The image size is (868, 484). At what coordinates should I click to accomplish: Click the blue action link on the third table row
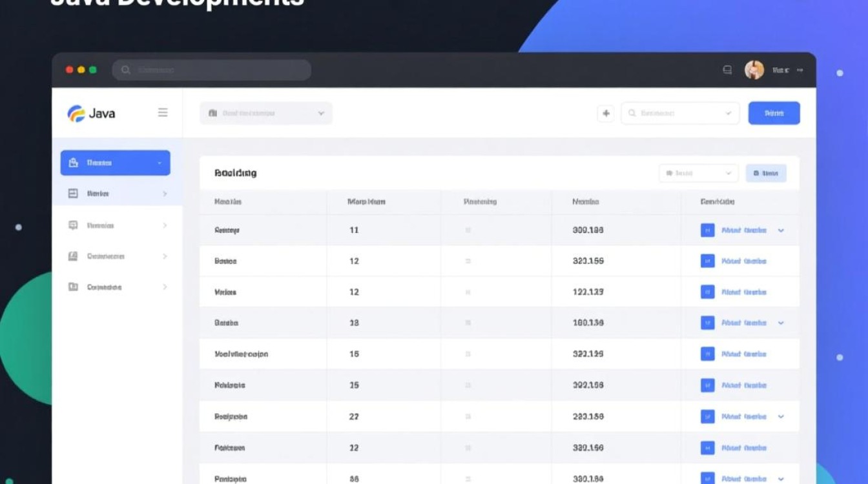pyautogui.click(x=744, y=292)
